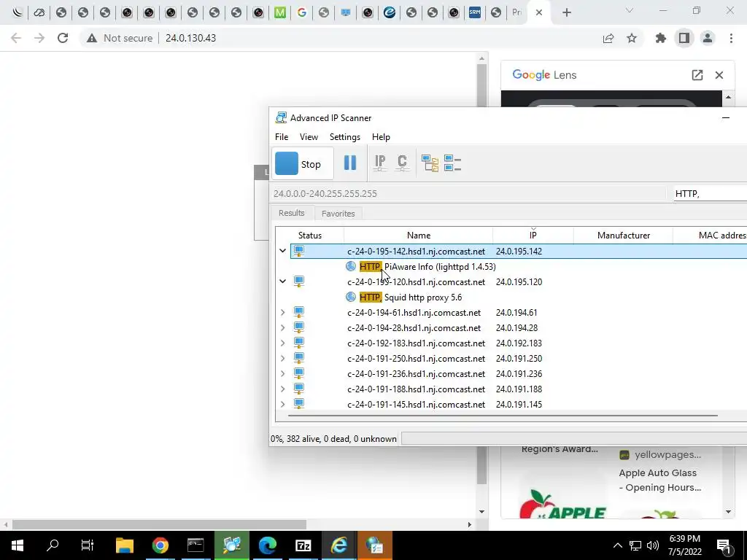Screen dimensions: 747x560
Task: Open the Chrome three-dot menu
Action: tap(731, 38)
